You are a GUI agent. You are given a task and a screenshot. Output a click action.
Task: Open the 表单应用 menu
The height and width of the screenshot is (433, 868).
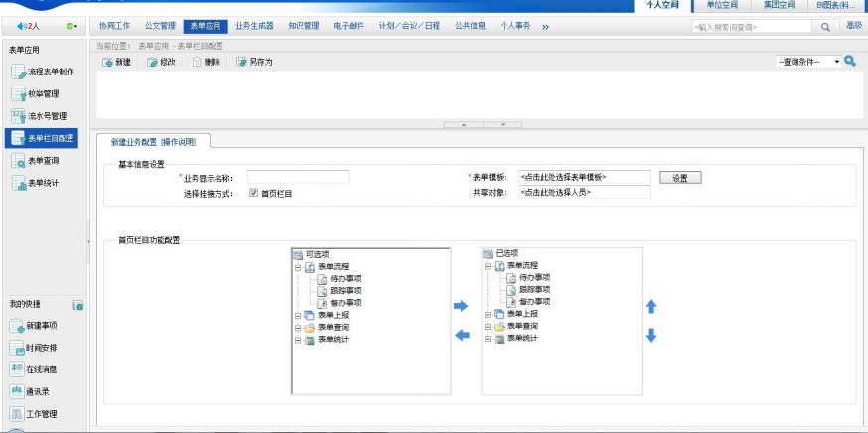206,26
